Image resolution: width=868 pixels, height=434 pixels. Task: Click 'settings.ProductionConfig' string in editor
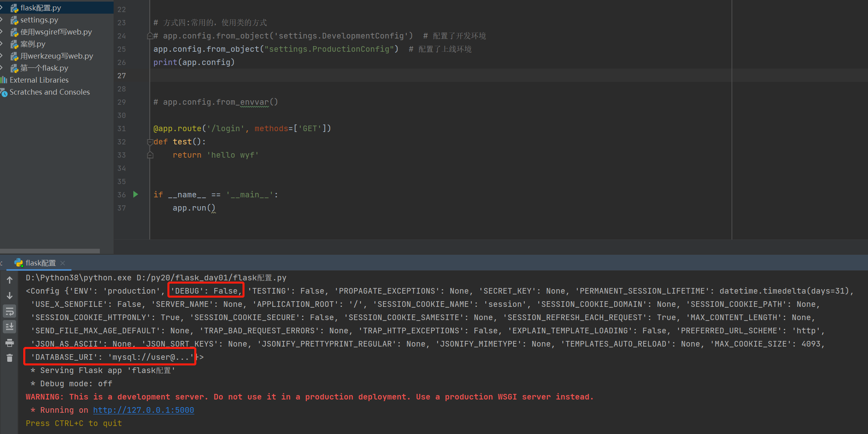coord(329,49)
